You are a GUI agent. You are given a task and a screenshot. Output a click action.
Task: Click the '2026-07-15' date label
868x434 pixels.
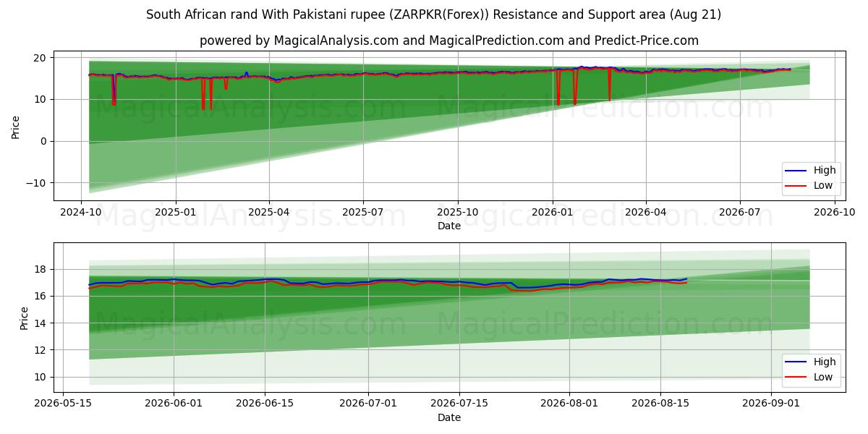pyautogui.click(x=459, y=404)
